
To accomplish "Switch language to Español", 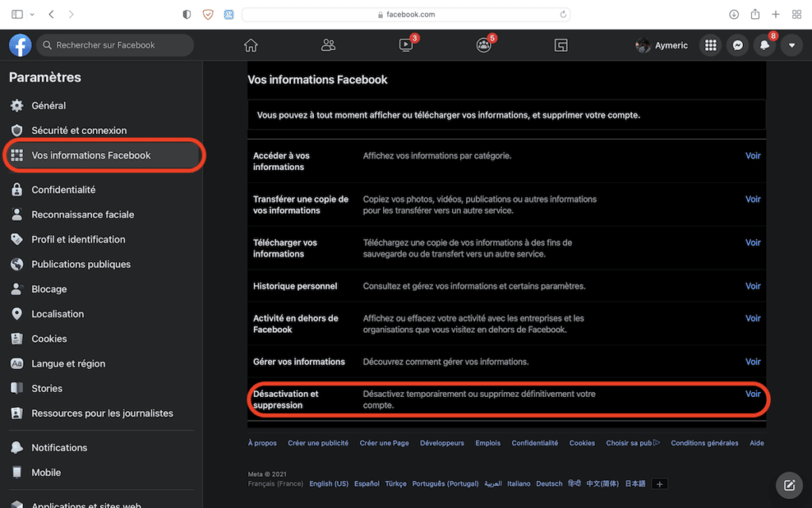I will [366, 483].
